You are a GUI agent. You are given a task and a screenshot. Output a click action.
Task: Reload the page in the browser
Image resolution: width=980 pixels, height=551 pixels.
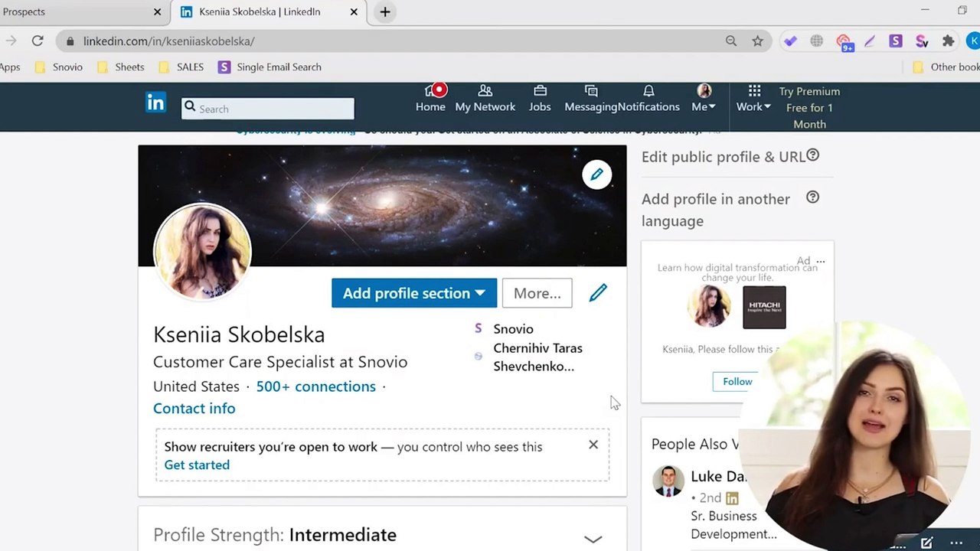click(38, 41)
